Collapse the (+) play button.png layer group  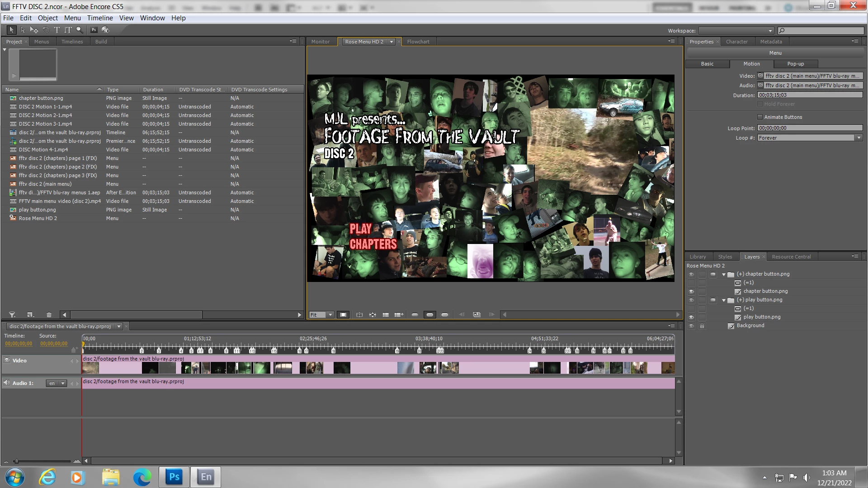[x=724, y=300]
